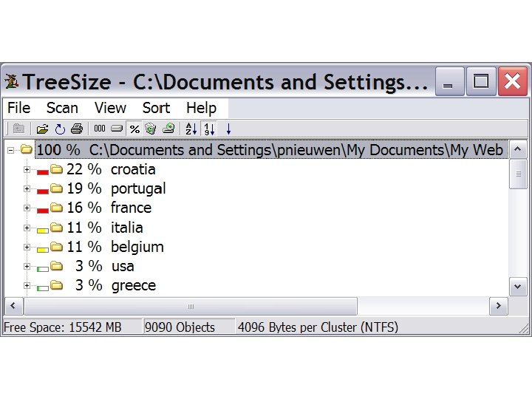Expand the france folder node
The image size is (532, 399).
pos(27,208)
